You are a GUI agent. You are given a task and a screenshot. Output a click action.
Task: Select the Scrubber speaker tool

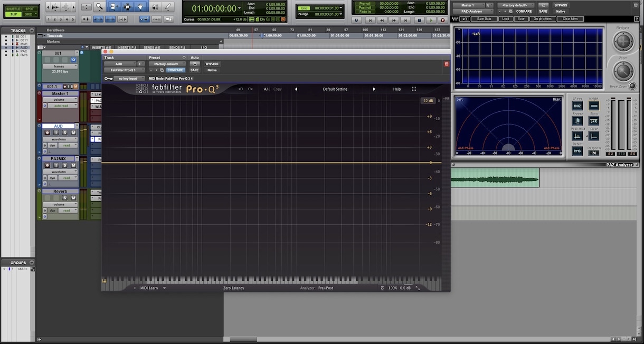154,7
